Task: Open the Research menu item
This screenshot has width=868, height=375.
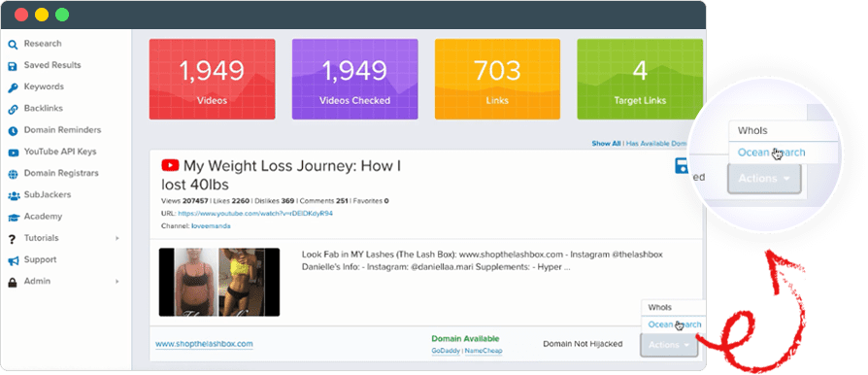Action: (x=43, y=44)
